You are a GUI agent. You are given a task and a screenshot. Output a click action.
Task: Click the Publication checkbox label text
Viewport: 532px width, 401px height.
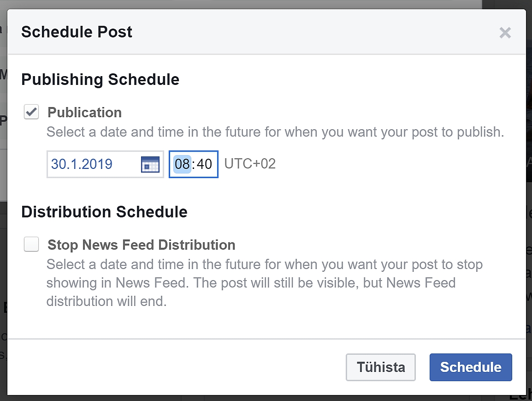click(84, 113)
